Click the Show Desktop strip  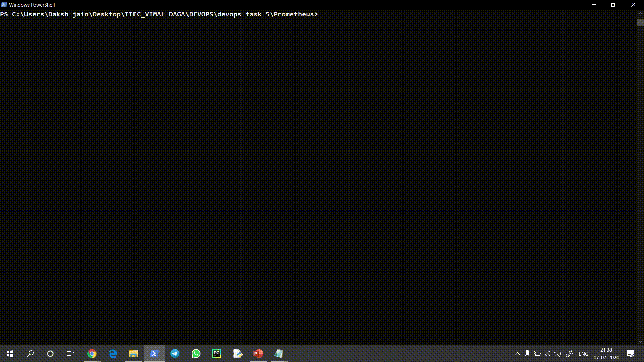coord(643,354)
